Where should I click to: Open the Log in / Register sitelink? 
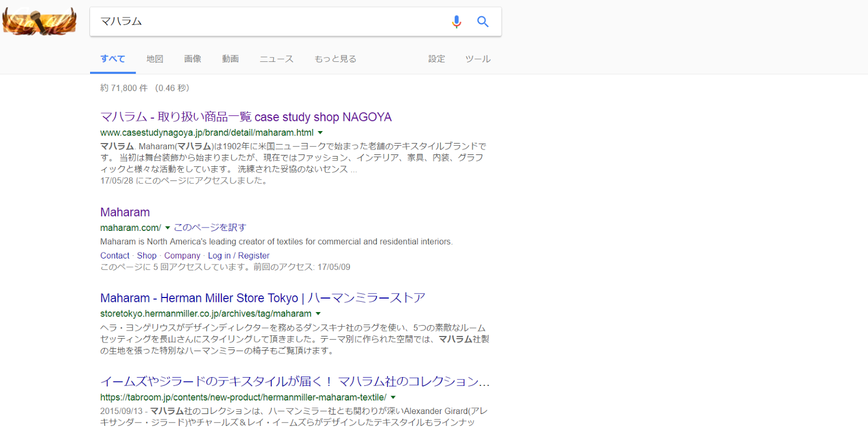tap(239, 256)
